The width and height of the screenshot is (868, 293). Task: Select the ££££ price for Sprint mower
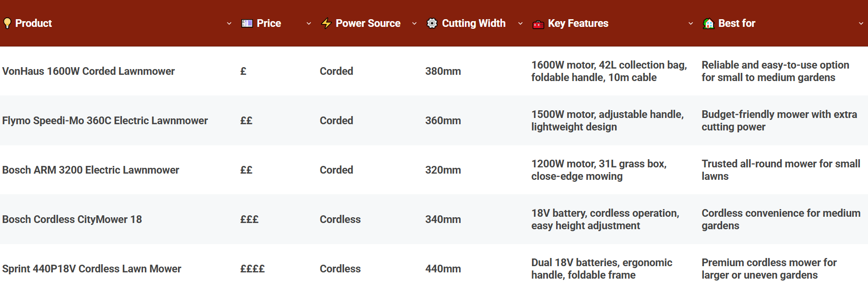pos(252,269)
